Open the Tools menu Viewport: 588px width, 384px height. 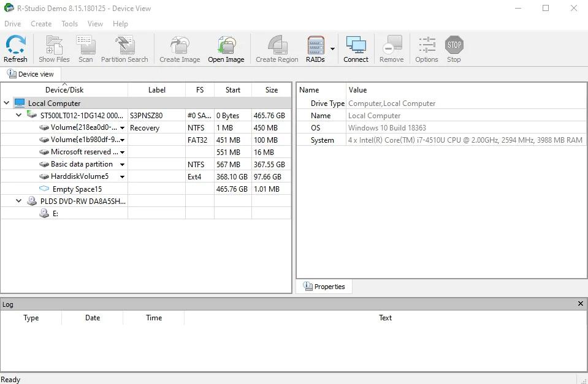69,24
